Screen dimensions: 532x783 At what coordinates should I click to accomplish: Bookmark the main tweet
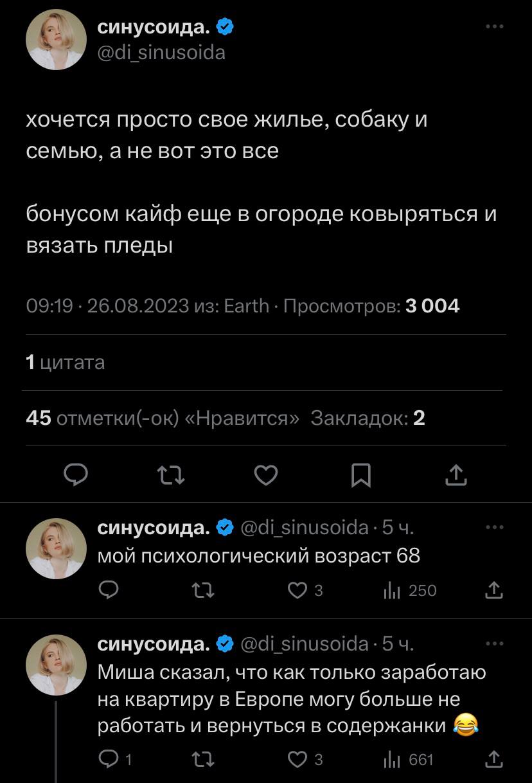point(361,475)
